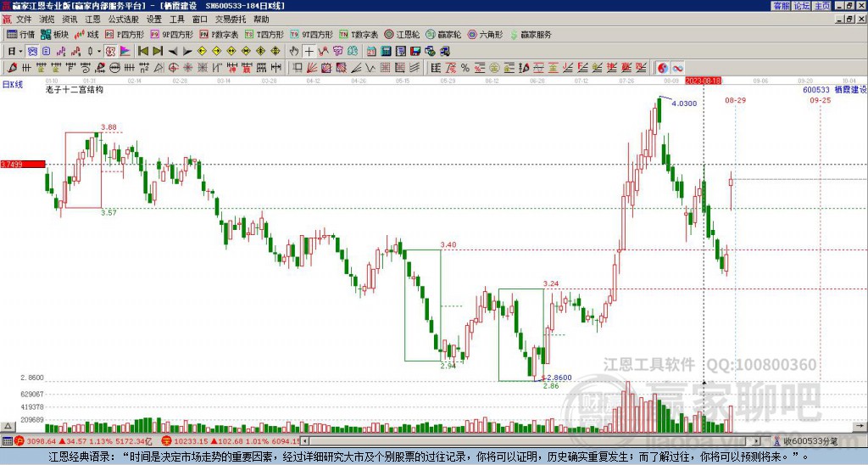The image size is (868, 465).
Task: Select the percent % tool icon
Action: [x=465, y=68]
